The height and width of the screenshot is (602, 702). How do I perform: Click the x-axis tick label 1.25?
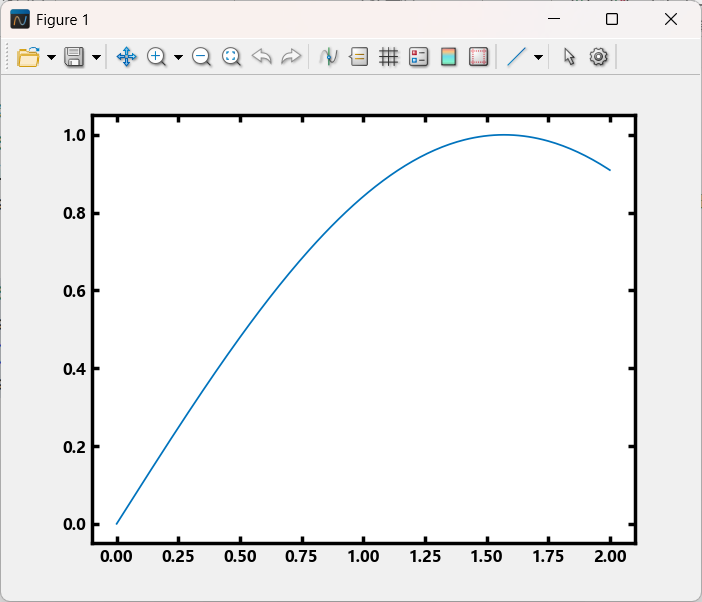tap(425, 556)
